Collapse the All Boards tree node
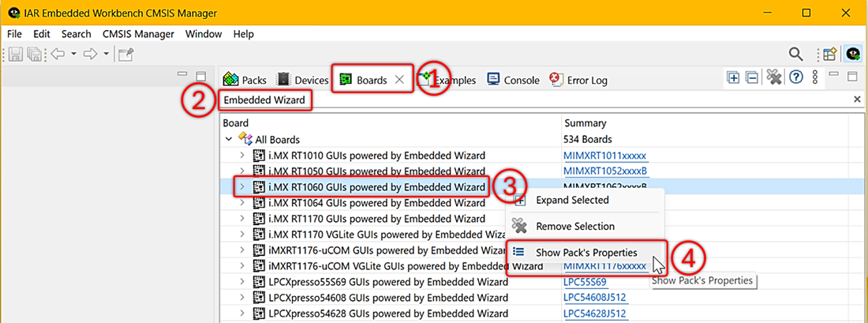This screenshot has width=868, height=323. pyautogui.click(x=229, y=140)
